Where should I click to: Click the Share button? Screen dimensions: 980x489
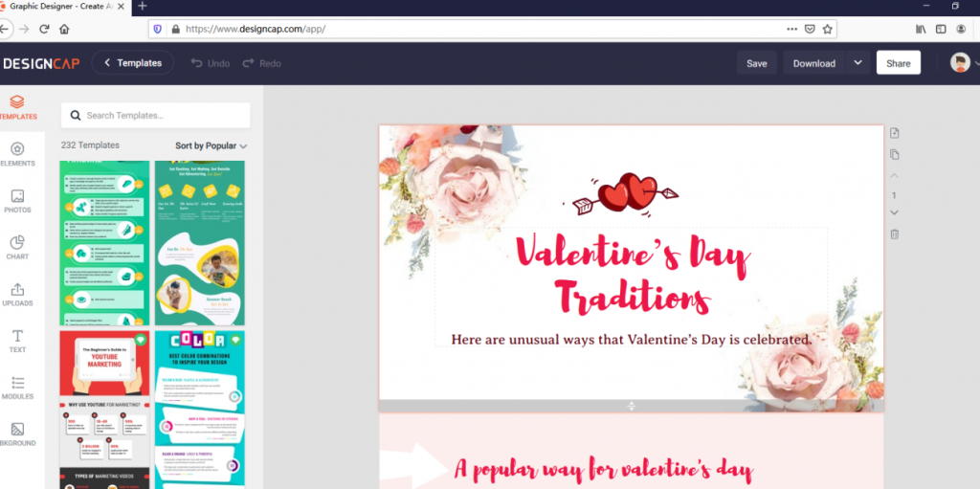[898, 63]
